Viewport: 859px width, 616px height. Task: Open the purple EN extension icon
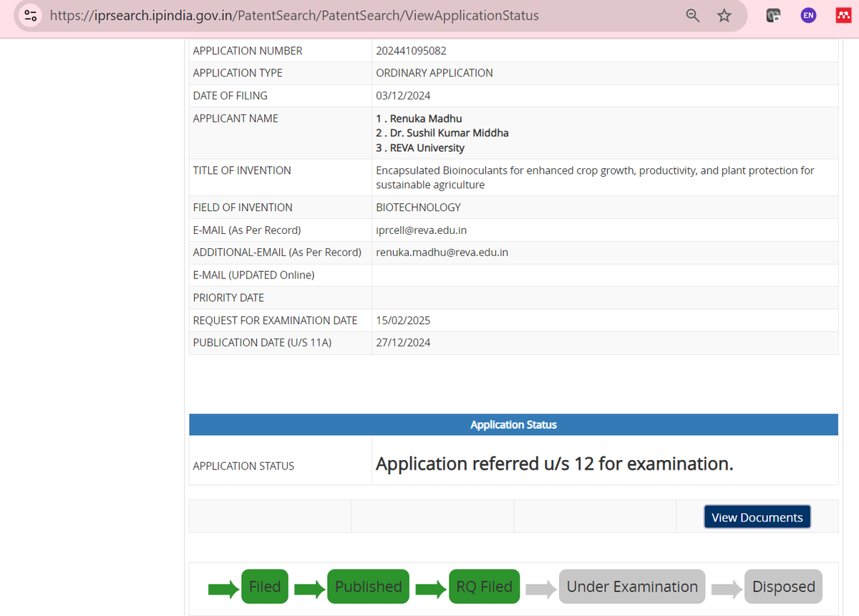point(808,15)
